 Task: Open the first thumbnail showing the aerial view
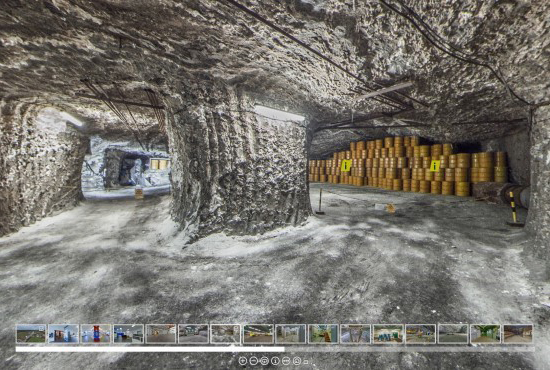[x=31, y=334]
